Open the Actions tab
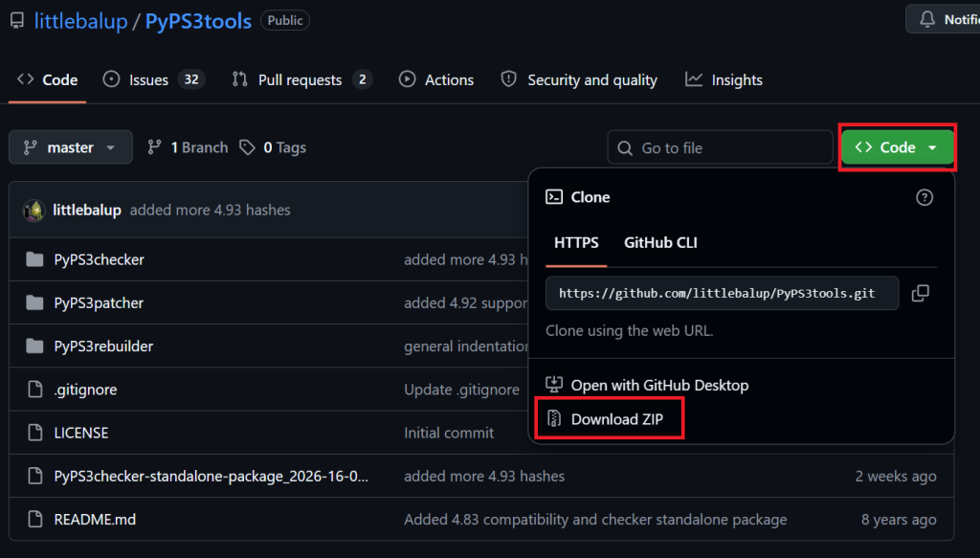This screenshot has height=558, width=980. [436, 80]
